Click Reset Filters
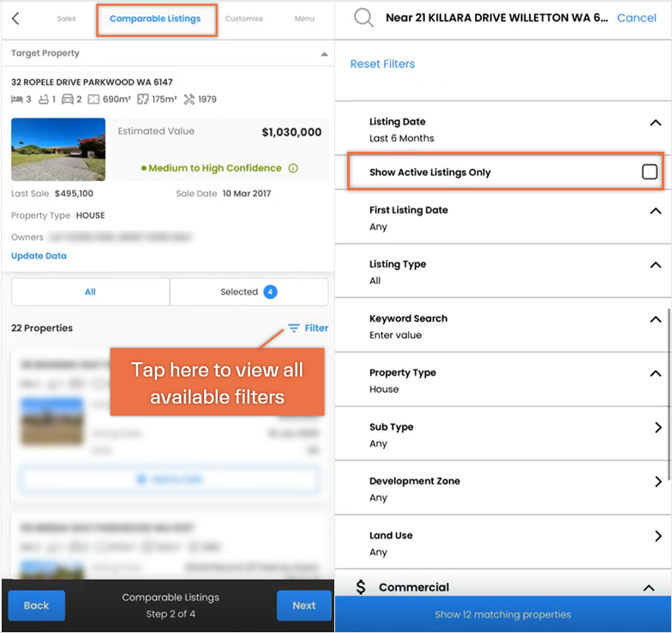 point(382,63)
